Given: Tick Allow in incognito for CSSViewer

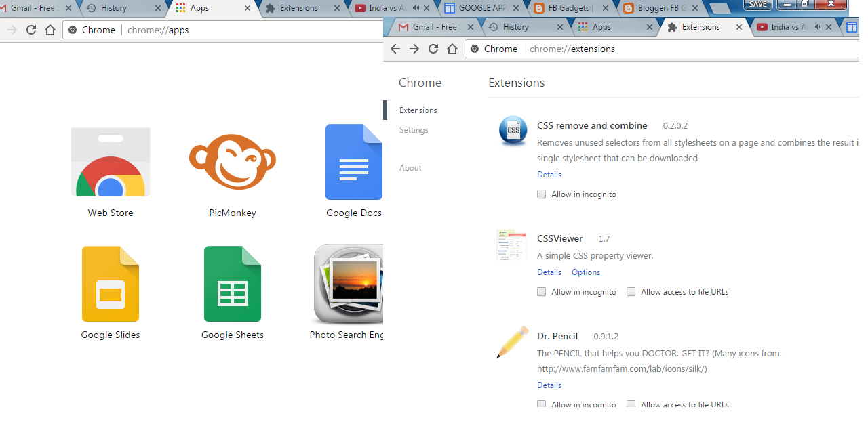Looking at the screenshot, I should point(542,292).
